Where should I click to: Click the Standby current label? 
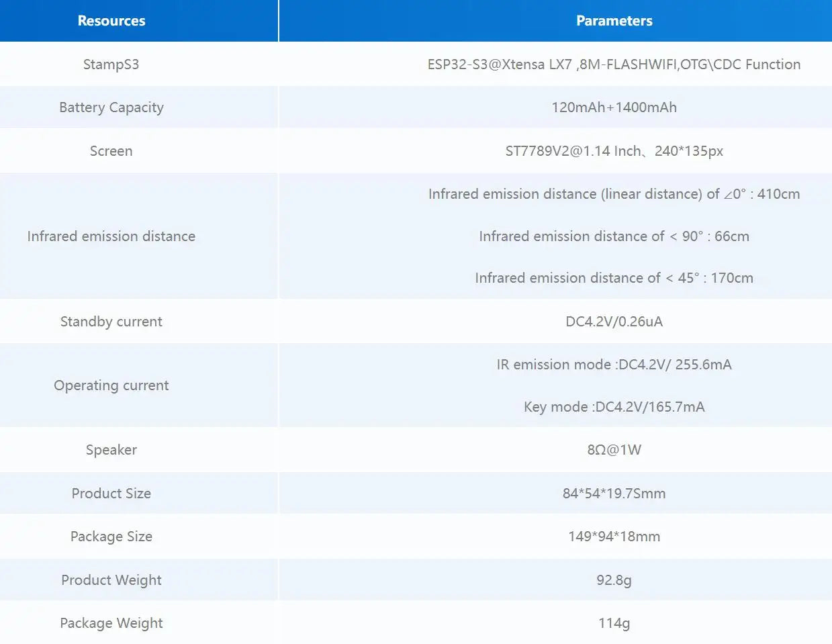111,322
